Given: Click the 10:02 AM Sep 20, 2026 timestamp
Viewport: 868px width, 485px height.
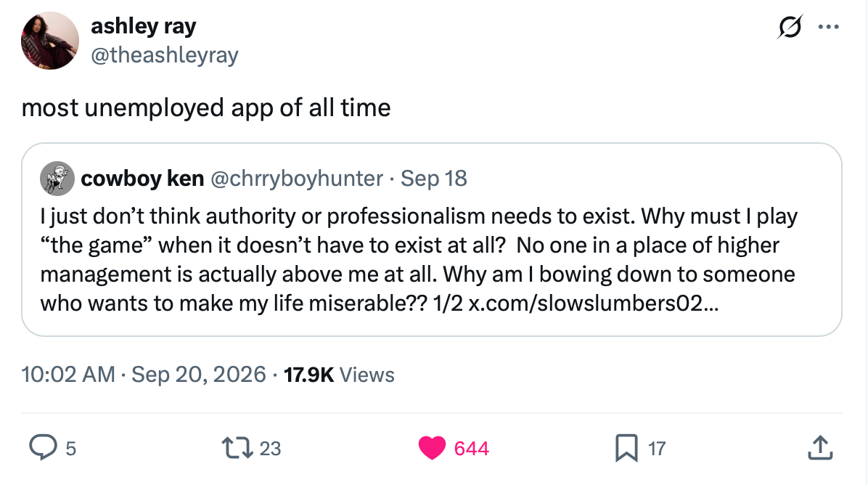Looking at the screenshot, I should click(144, 375).
